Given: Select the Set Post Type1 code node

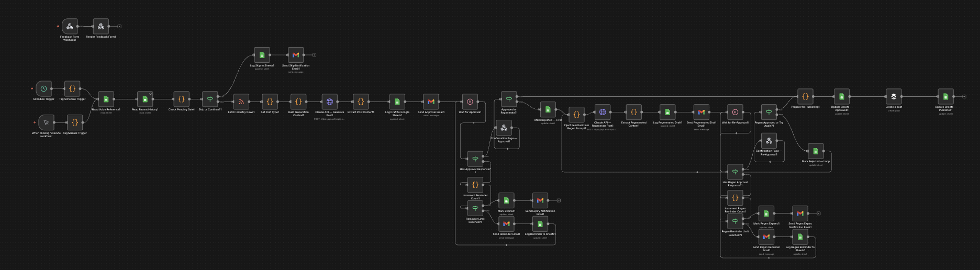Looking at the screenshot, I should 270,102.
